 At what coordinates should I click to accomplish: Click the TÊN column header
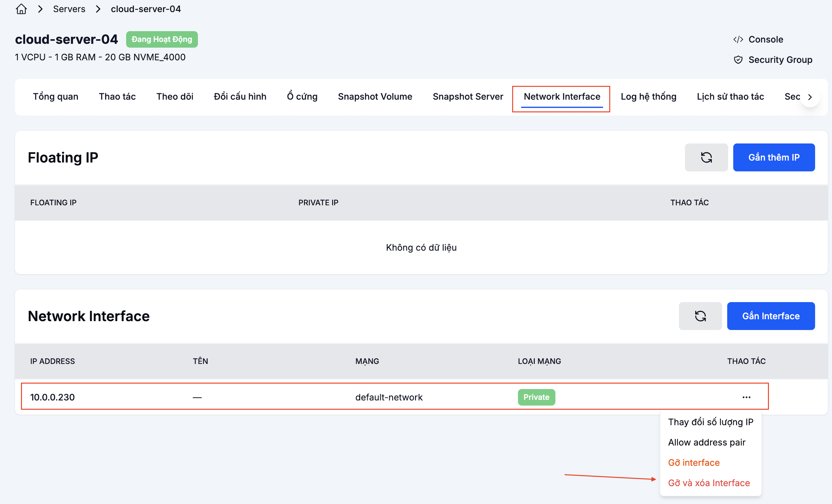200,361
